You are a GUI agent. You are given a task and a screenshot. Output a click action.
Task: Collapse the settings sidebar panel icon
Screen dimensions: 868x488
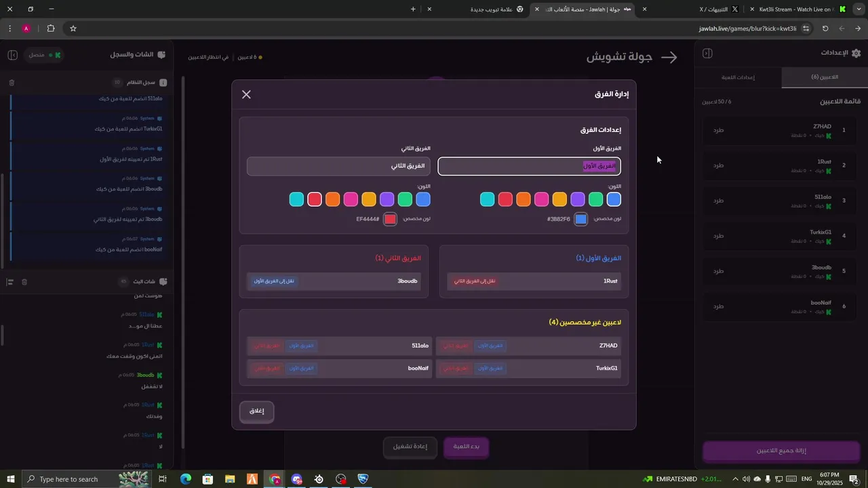tap(707, 53)
